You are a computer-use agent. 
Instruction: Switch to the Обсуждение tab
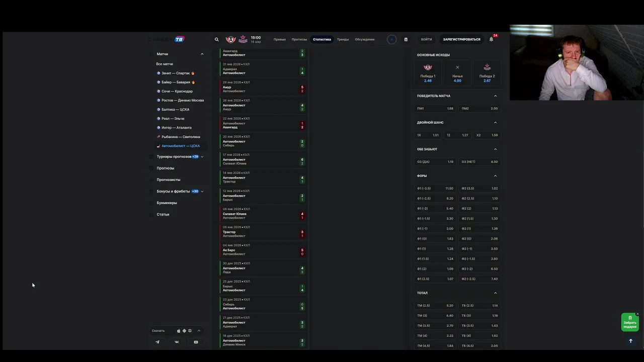click(x=365, y=39)
